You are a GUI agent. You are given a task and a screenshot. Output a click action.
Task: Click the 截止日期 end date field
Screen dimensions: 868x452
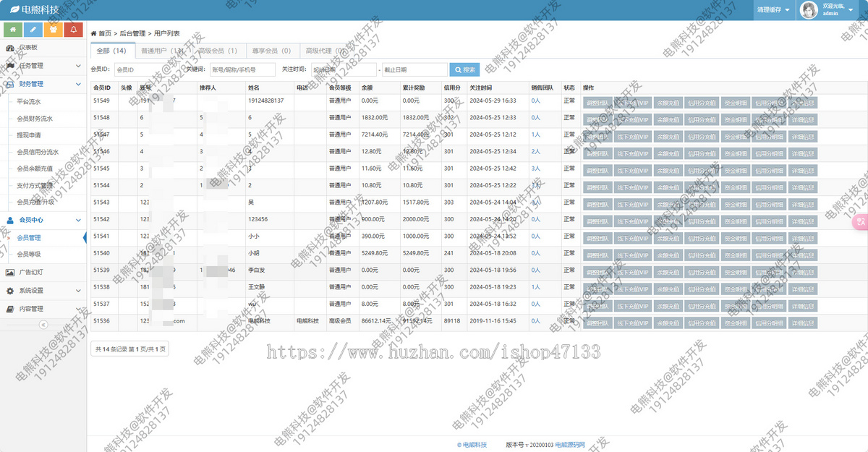pyautogui.click(x=414, y=70)
